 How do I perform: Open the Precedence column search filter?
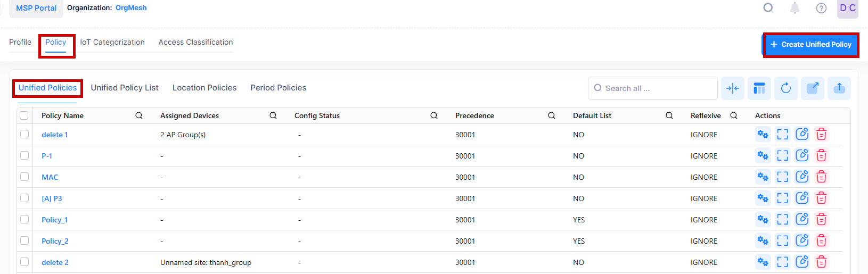[552, 115]
